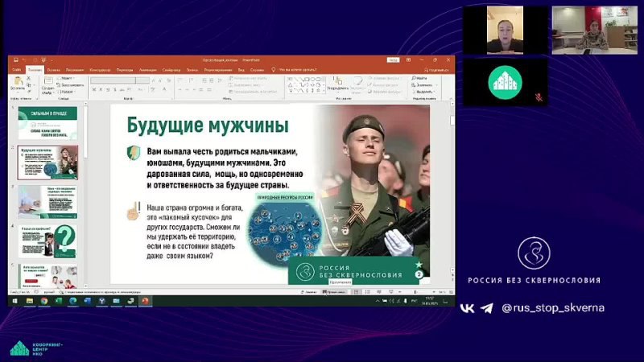Click the Arrange (Упорядочить) icon

(337, 80)
